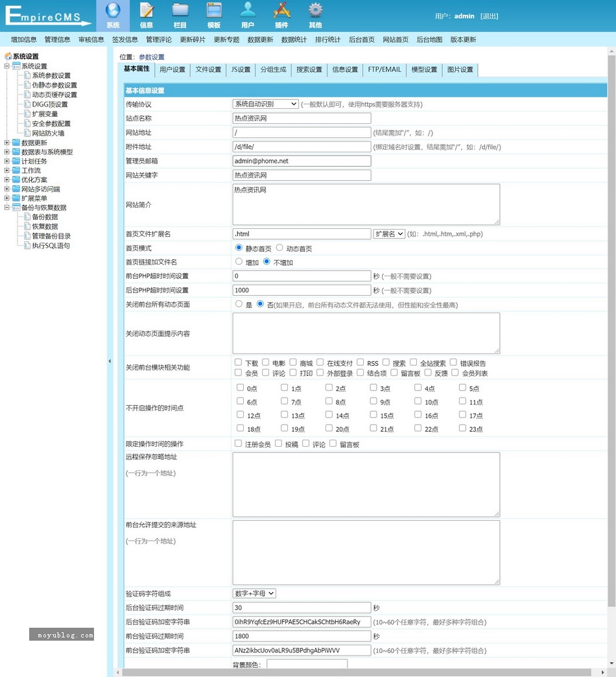Viewport: 616px width, 677px height.
Task: Open the 传输协议 dropdown
Action: tap(265, 104)
